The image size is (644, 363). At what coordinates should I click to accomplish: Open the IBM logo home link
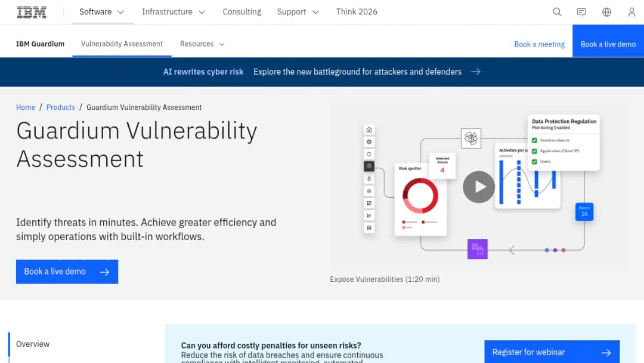tap(32, 12)
